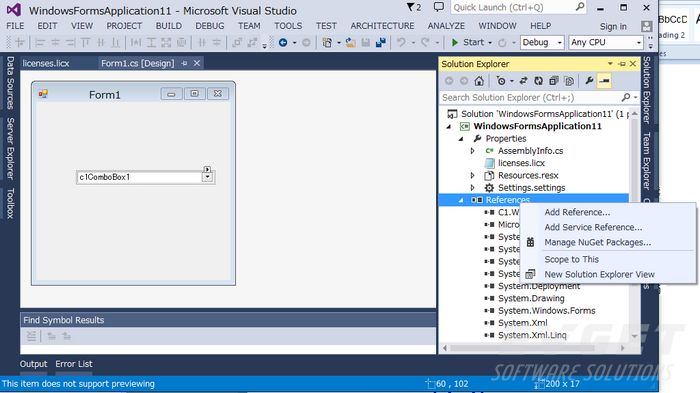Click the Undo toolbar icon
This screenshot has height=393, width=700.
point(401,42)
